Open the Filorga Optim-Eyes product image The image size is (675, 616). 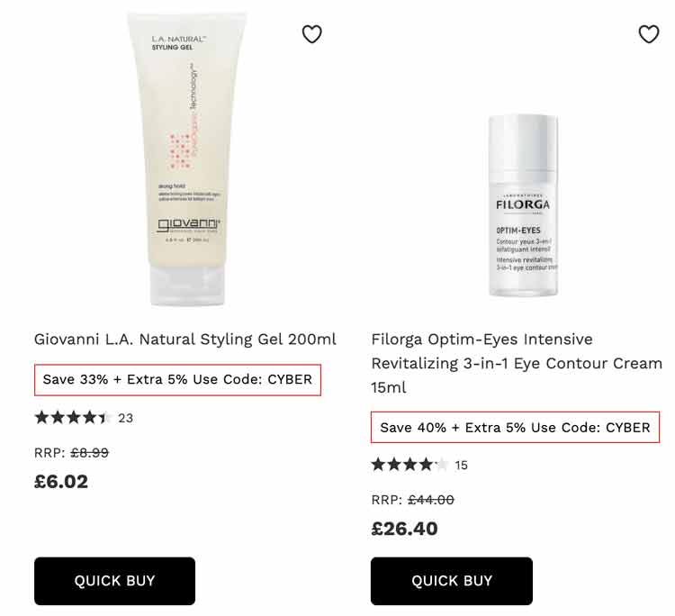523,205
